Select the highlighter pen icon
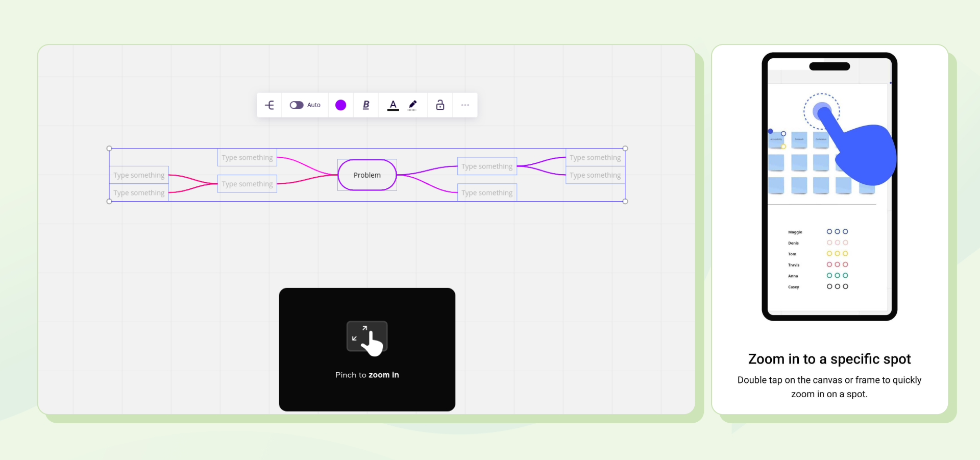 click(412, 105)
